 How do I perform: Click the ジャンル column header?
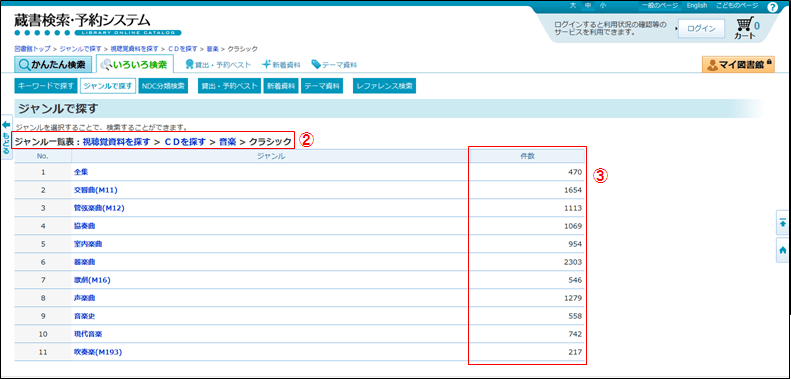click(x=271, y=156)
